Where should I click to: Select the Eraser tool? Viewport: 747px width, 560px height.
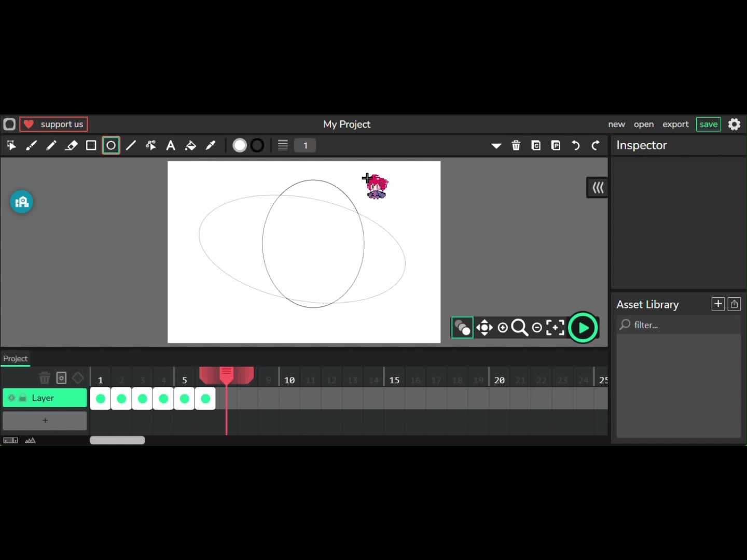71,146
